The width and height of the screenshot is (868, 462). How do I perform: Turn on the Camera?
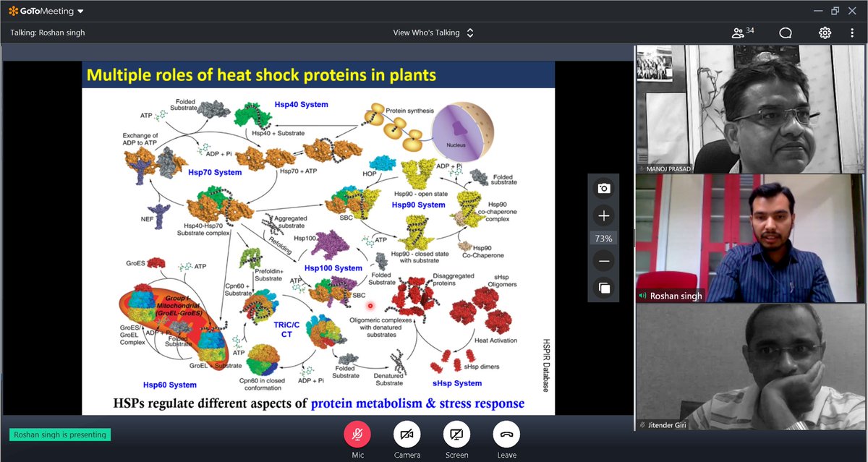coord(407,434)
